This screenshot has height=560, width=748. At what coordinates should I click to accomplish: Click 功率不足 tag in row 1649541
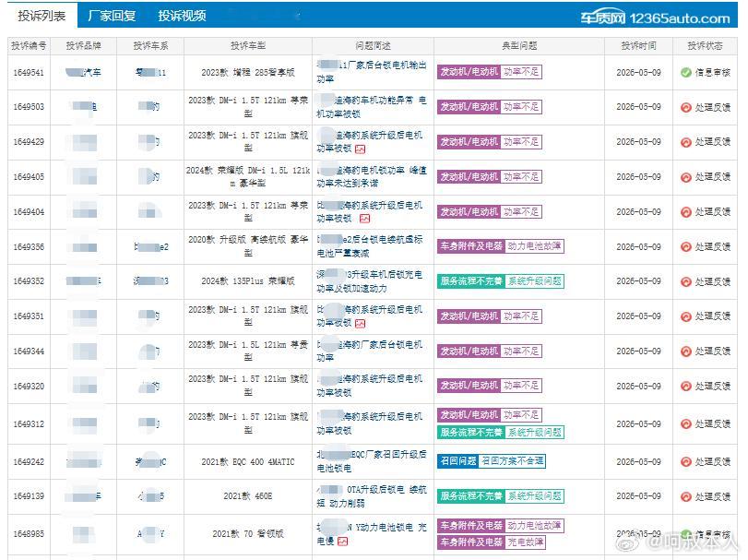tap(521, 72)
